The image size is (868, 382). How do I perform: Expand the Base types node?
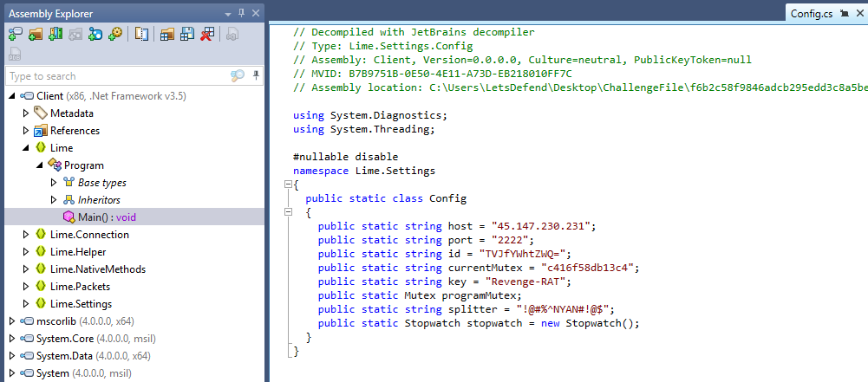(53, 183)
